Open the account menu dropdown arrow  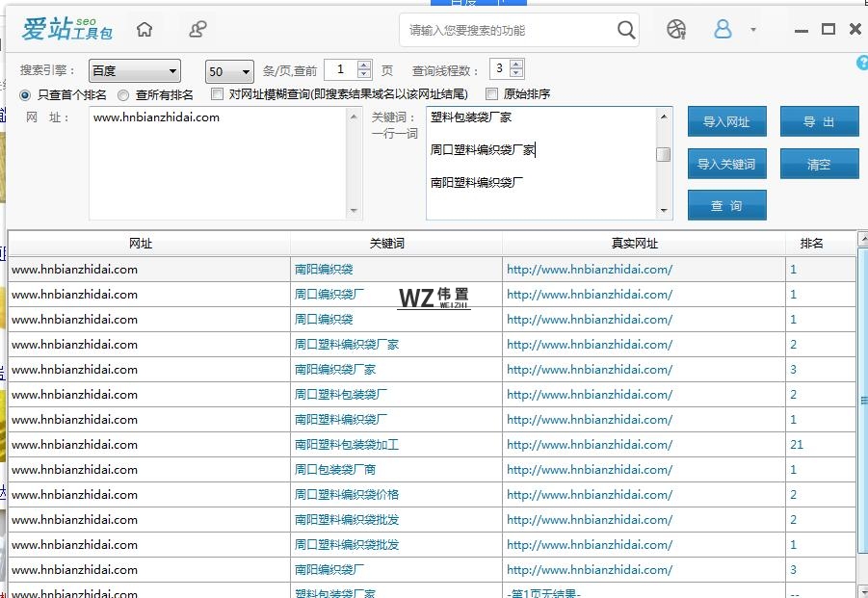pos(753,30)
